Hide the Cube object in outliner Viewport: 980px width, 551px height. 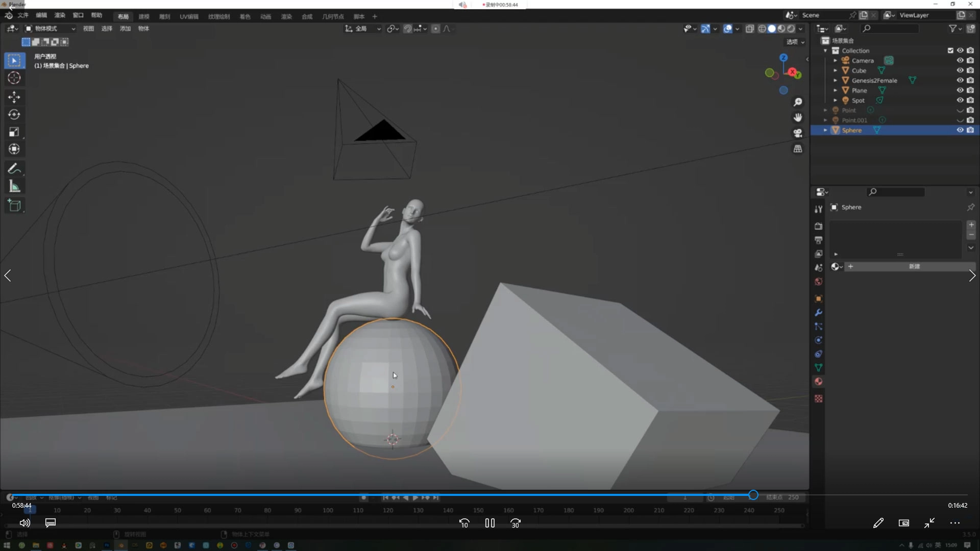[960, 70]
